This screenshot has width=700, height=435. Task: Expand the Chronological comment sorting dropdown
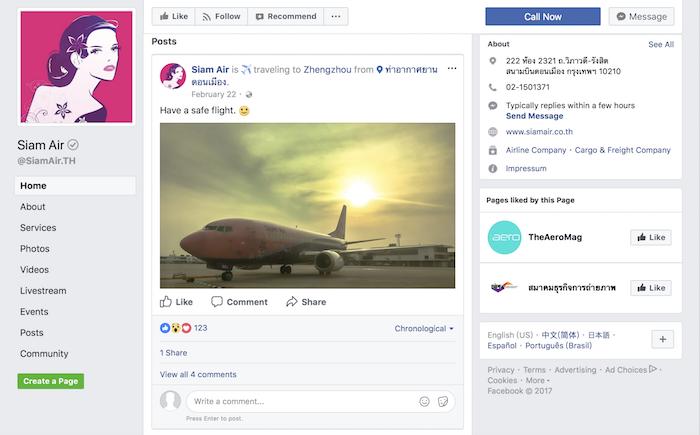point(424,328)
